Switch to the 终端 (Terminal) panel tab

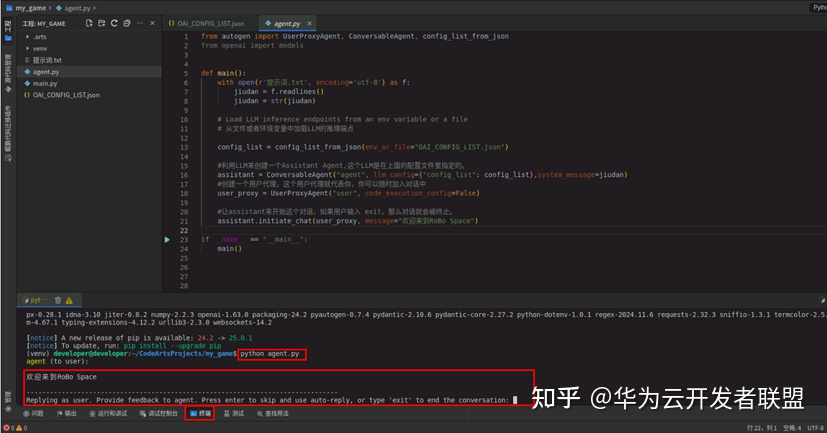pyautogui.click(x=200, y=413)
